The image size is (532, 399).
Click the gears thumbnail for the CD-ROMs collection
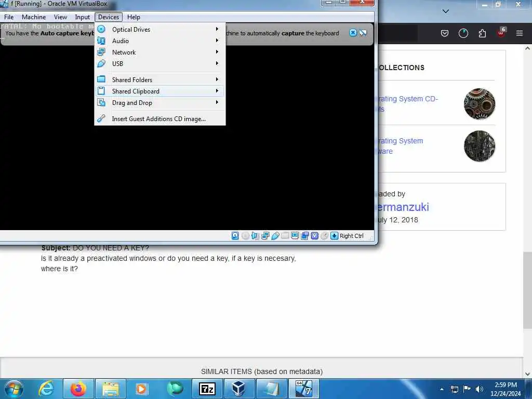pyautogui.click(x=480, y=104)
